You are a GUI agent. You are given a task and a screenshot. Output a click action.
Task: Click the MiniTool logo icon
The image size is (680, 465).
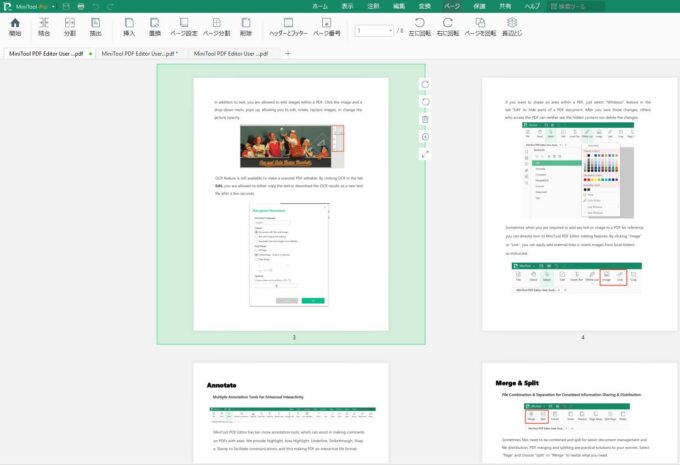[7, 7]
